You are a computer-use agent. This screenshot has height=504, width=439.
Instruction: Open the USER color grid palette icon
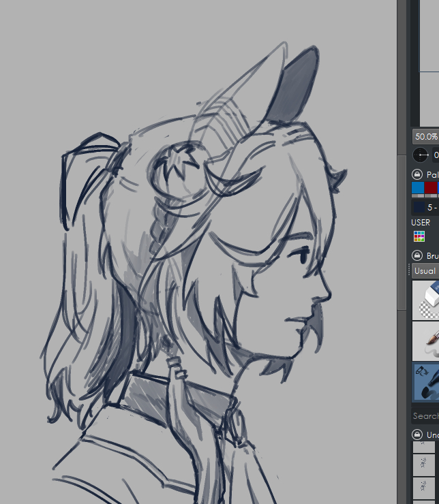[x=419, y=236]
